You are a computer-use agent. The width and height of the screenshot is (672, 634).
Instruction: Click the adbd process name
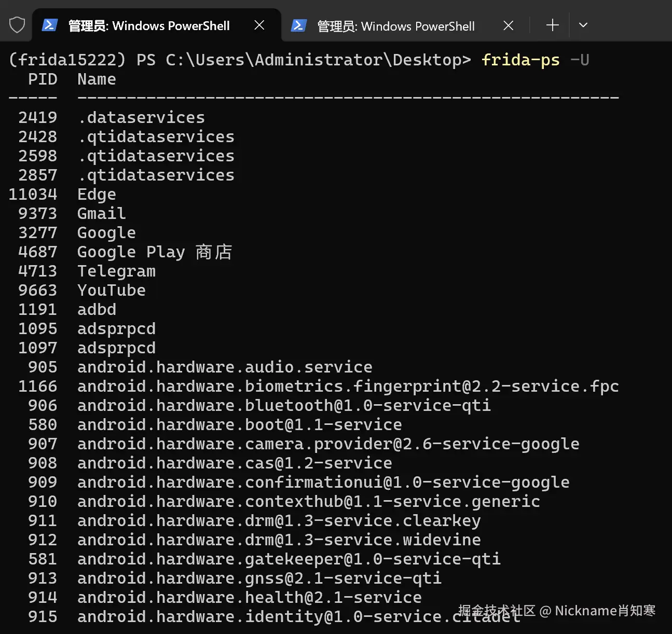(97, 310)
